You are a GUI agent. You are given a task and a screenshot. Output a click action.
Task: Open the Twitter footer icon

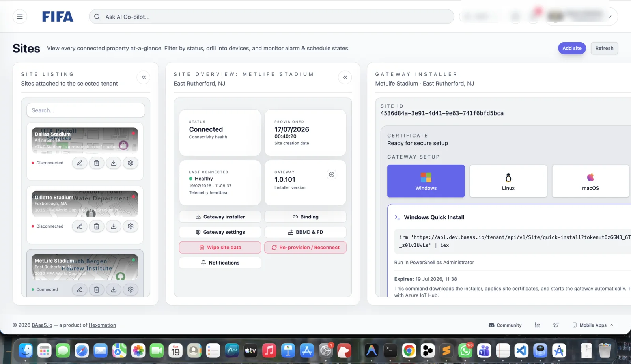point(556,325)
